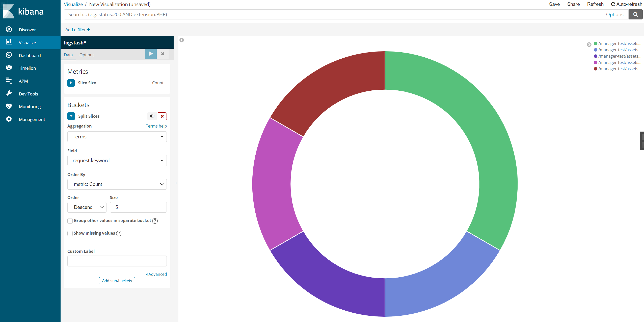Open search bar Options link
Viewport: 644px width, 322px height.
point(615,15)
